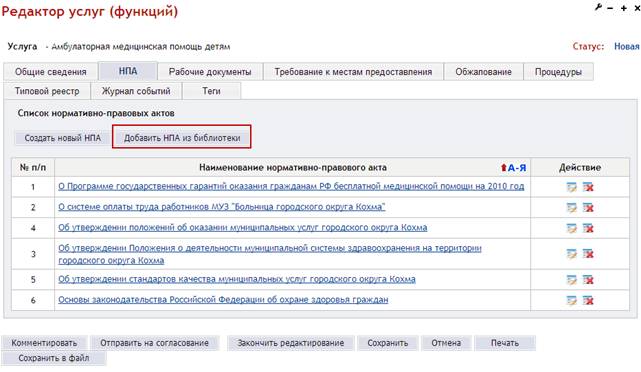Open the Рабочие документы tab

210,72
